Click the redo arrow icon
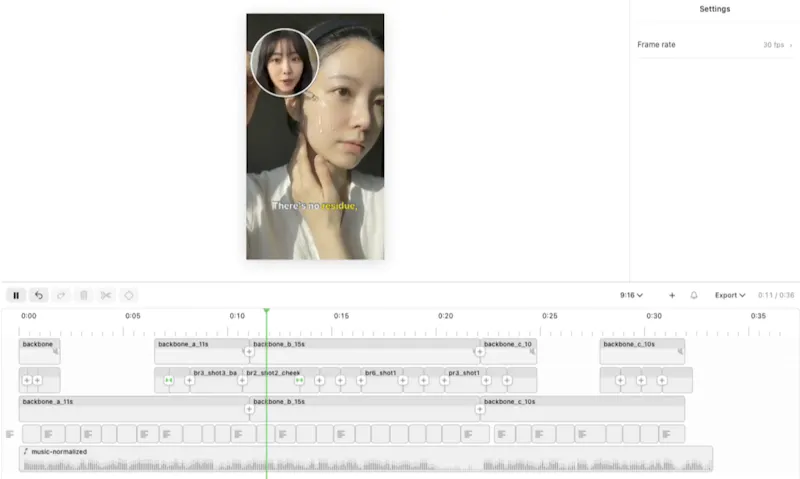The height and width of the screenshot is (479, 800). tap(61, 295)
